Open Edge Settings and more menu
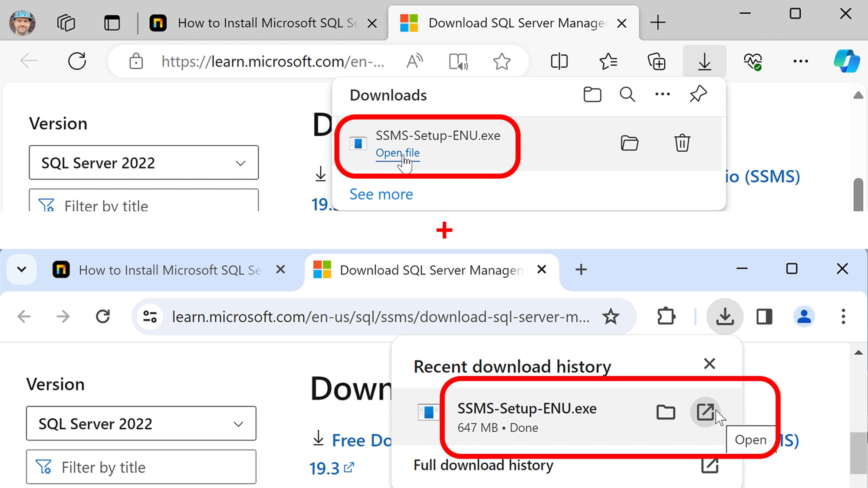Viewport: 868px width, 488px height. 801,61
